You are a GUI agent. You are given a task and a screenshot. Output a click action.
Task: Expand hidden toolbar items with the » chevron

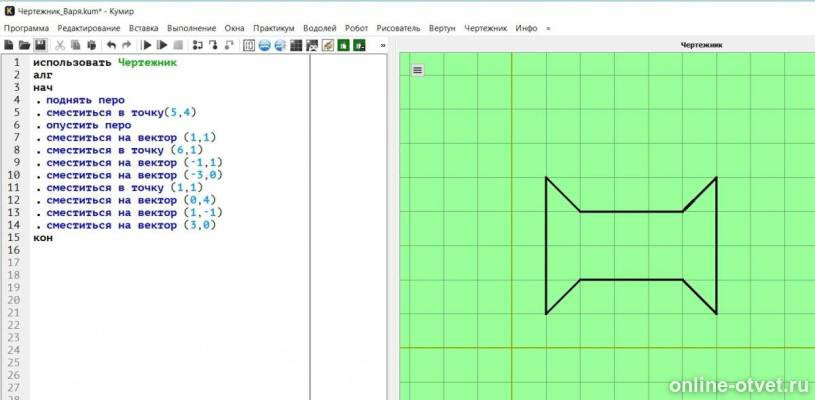pos(383,45)
